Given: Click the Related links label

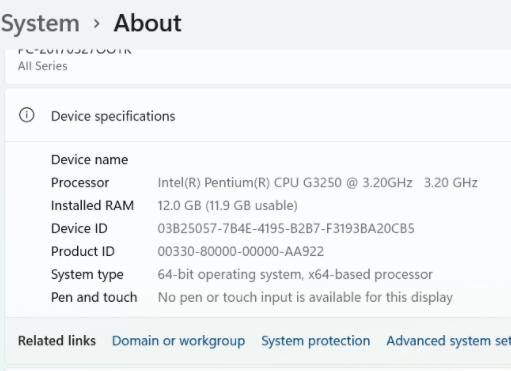Looking at the screenshot, I should pyautogui.click(x=57, y=341).
